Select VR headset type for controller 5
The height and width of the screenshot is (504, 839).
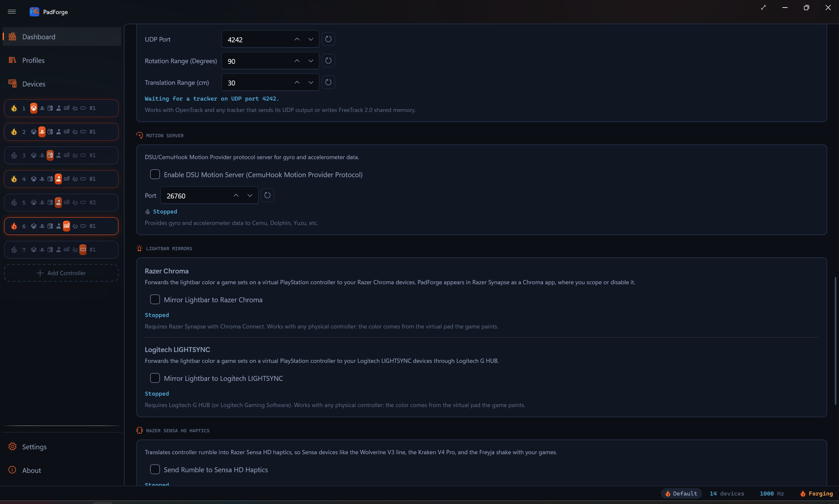point(83,202)
